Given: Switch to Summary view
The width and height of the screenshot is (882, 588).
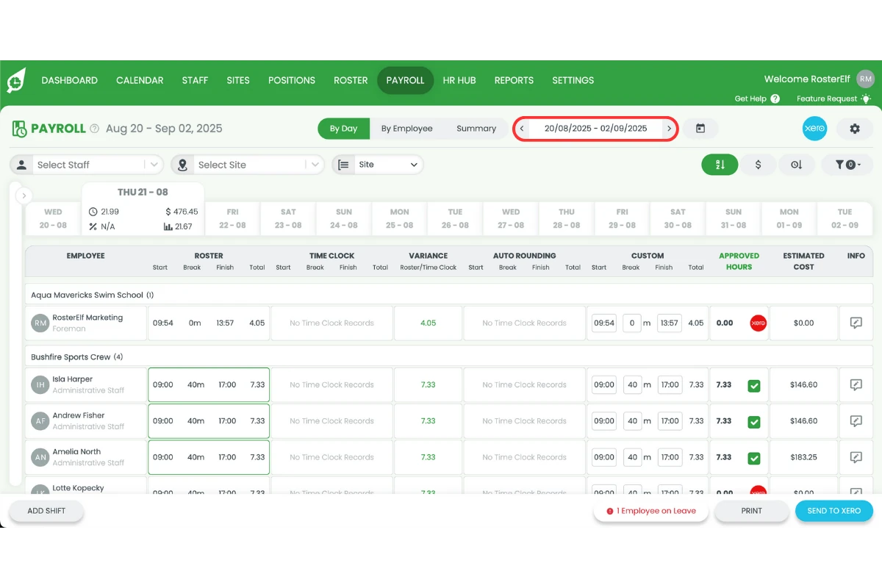Looking at the screenshot, I should click(x=476, y=129).
